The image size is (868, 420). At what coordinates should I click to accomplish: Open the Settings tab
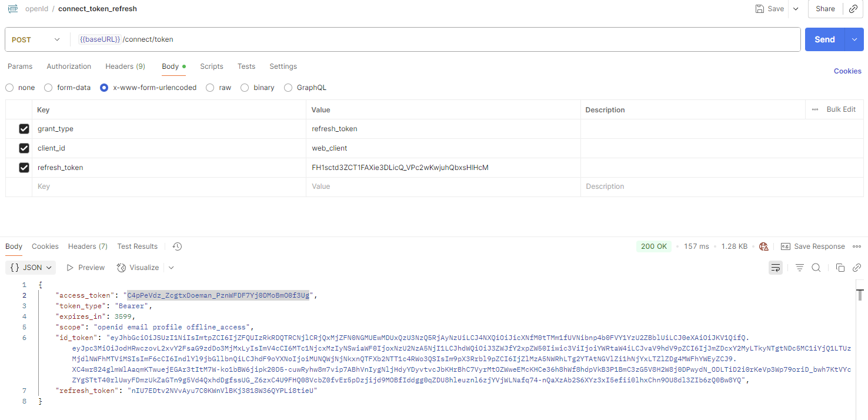click(283, 66)
